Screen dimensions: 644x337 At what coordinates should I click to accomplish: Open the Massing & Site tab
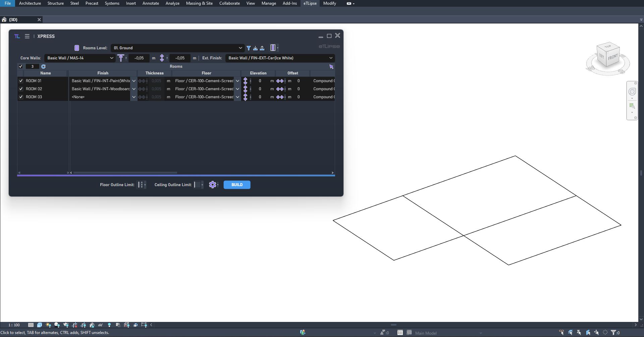coord(199,3)
